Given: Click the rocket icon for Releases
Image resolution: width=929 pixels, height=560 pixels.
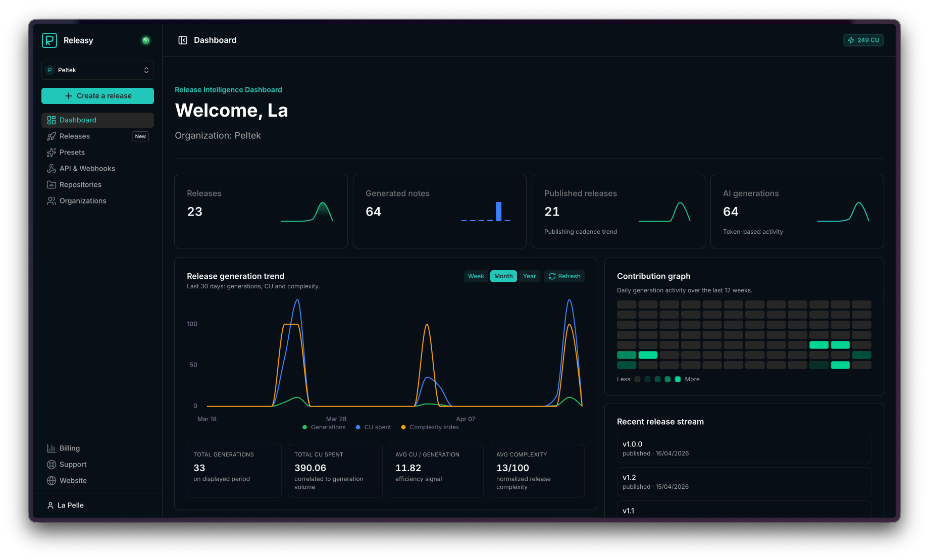Looking at the screenshot, I should [x=51, y=136].
